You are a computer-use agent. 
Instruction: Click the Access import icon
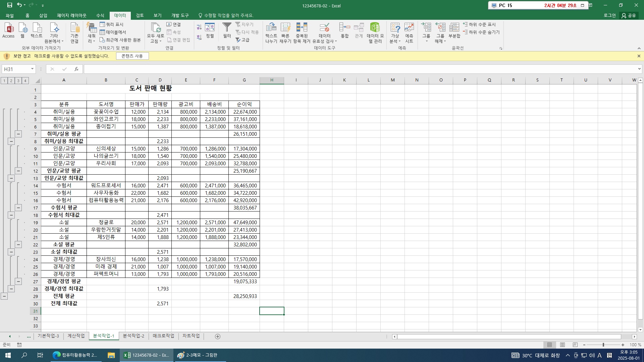coord(8,28)
